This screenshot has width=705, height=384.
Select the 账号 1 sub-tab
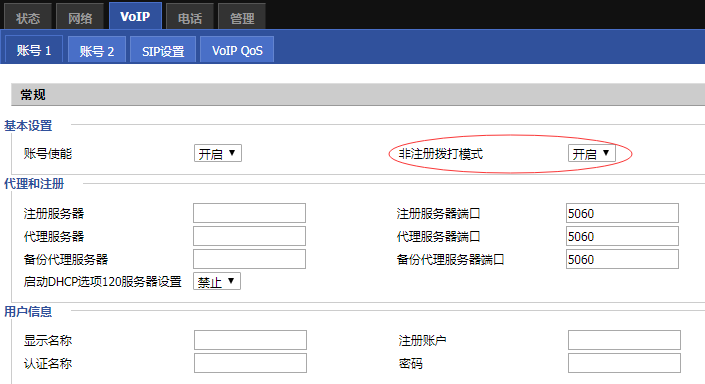pos(34,50)
